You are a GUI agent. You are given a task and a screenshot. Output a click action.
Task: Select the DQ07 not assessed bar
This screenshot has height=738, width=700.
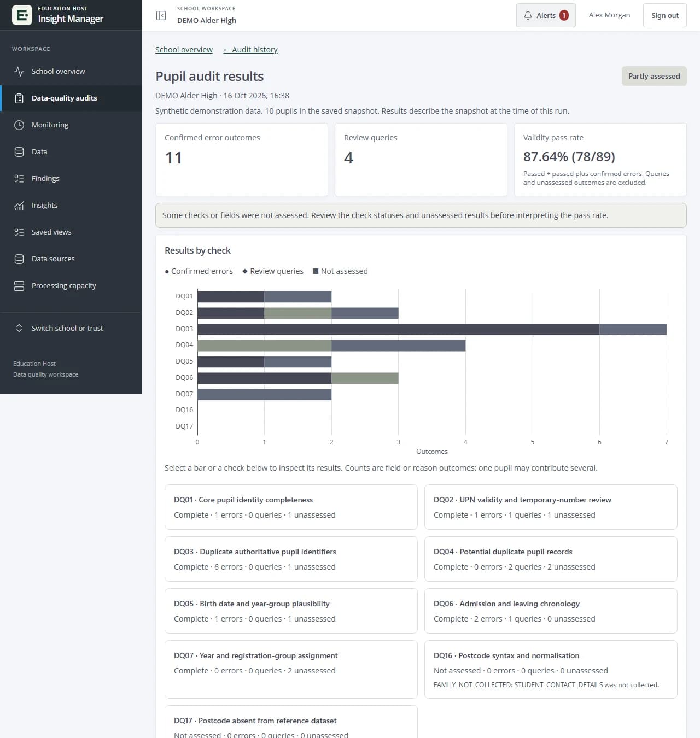[264, 394]
